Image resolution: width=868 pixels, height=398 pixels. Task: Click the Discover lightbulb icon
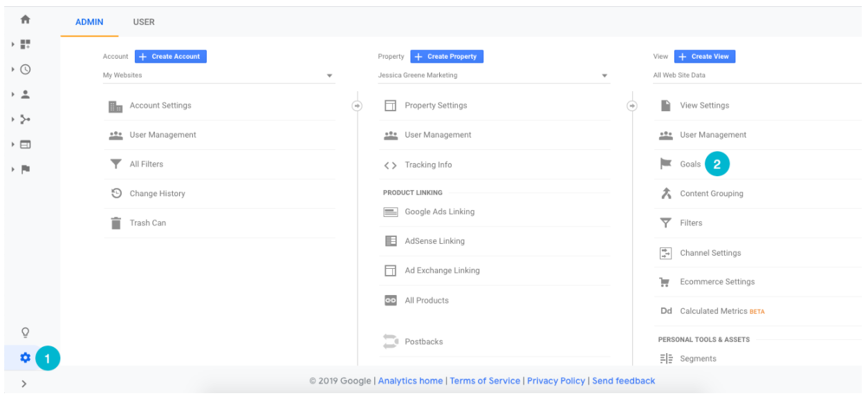(x=26, y=332)
